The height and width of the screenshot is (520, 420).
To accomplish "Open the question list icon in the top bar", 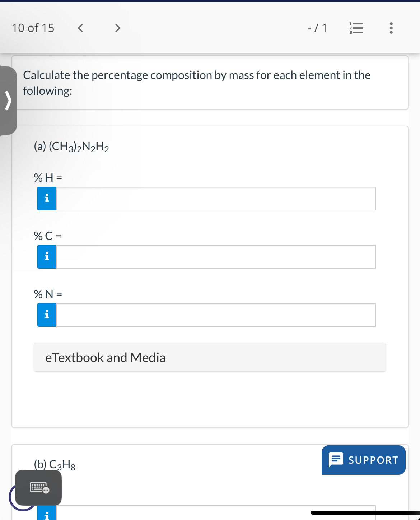I will click(x=356, y=28).
